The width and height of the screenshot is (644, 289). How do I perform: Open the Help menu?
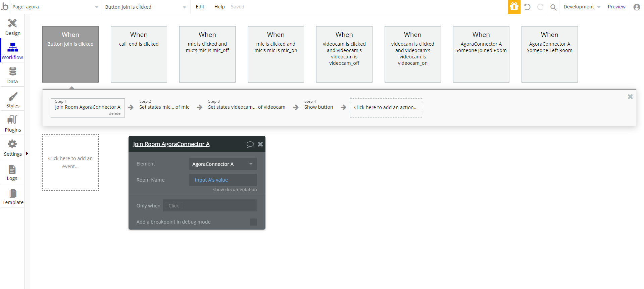pos(219,7)
